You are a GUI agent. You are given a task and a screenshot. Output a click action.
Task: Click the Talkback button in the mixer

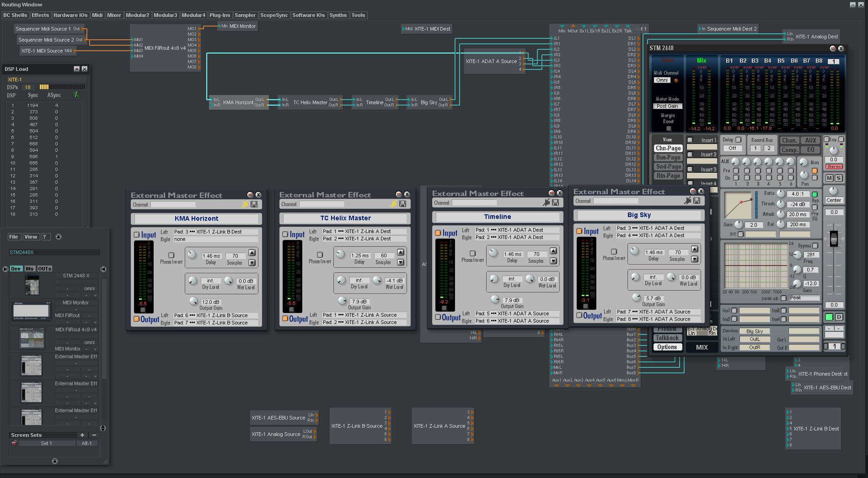click(667, 338)
